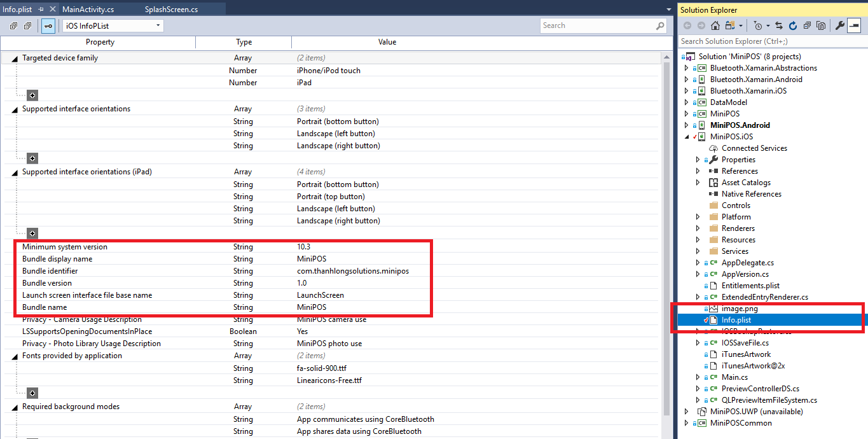Click the Type column header
Viewport: 868px width, 439px height.
coord(244,42)
